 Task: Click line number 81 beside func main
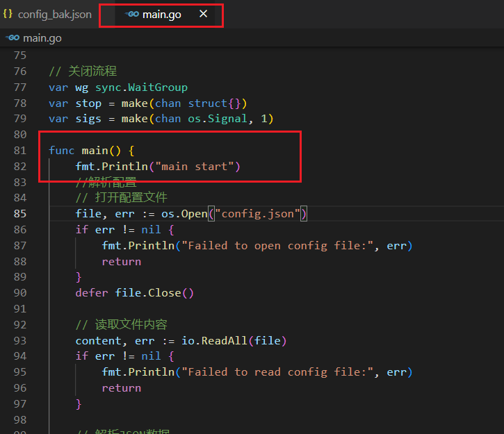tap(19, 151)
